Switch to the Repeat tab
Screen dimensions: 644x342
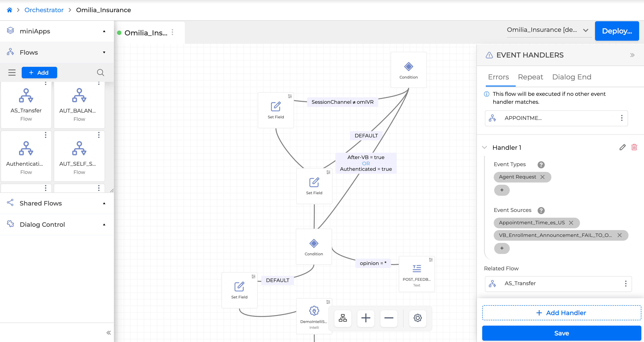click(530, 77)
